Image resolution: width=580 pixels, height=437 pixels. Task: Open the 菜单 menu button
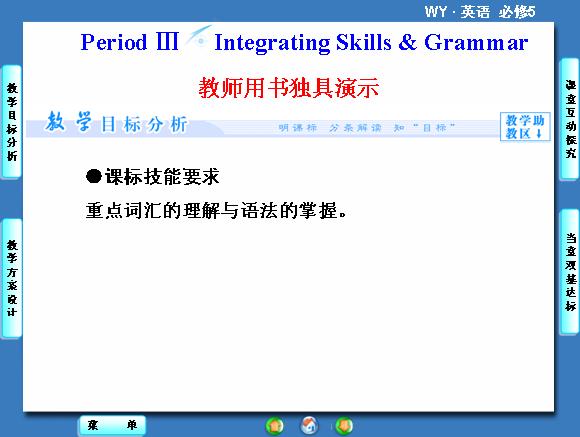[x=112, y=425]
